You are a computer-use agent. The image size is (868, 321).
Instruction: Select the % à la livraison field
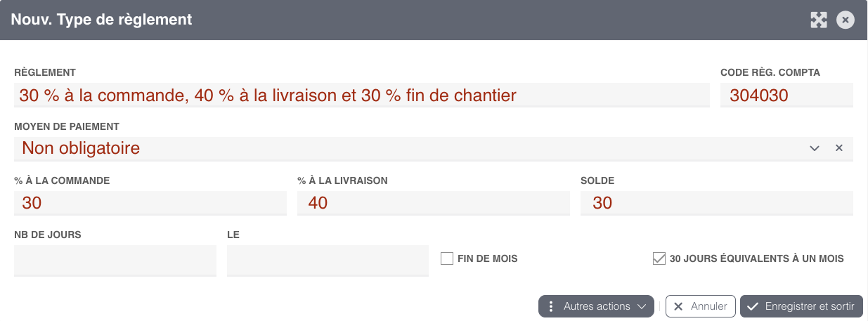click(x=434, y=203)
